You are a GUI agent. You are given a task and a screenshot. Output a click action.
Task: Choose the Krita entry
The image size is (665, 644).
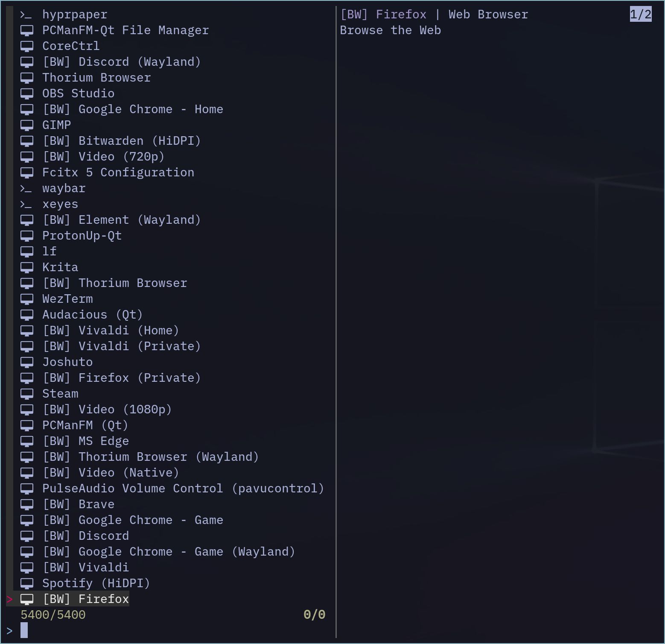point(60,268)
